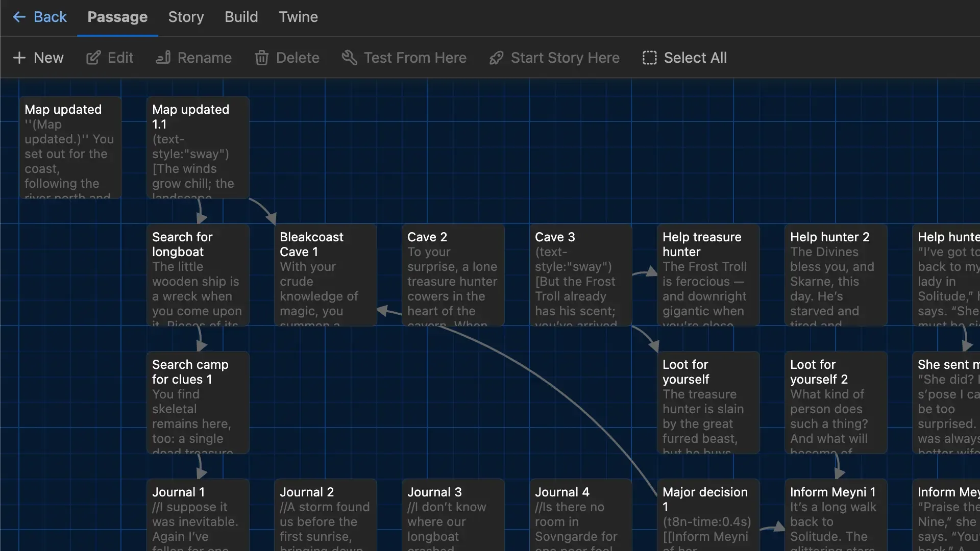Click the Select All dashed-square icon
This screenshot has height=551, width=980.
coord(649,58)
